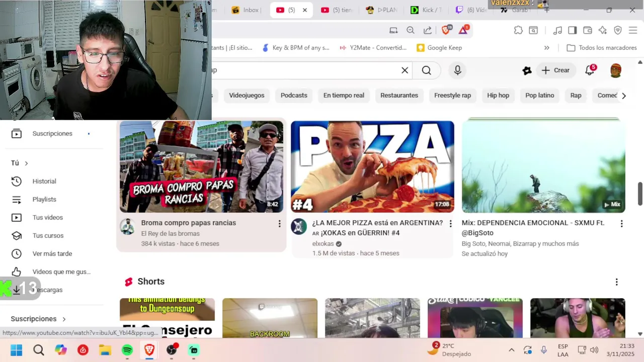Click the tab search icon in toolbar
This screenshot has height=362, width=644.
tap(533, 30)
